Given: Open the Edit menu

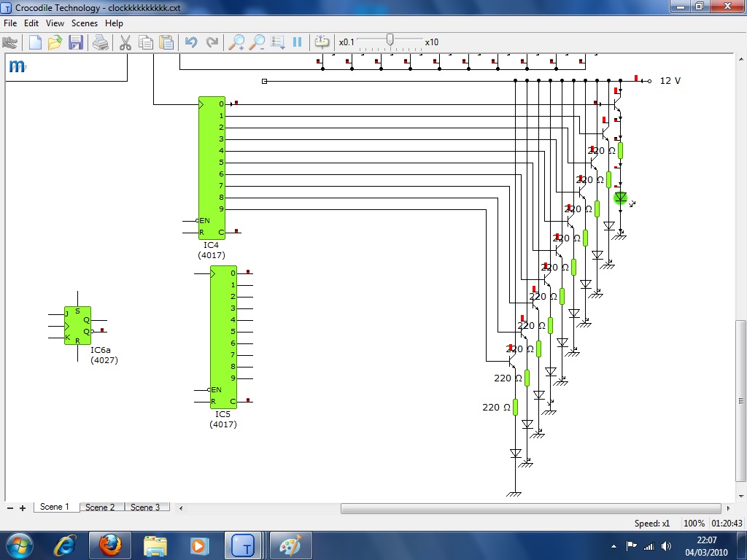Looking at the screenshot, I should point(31,23).
